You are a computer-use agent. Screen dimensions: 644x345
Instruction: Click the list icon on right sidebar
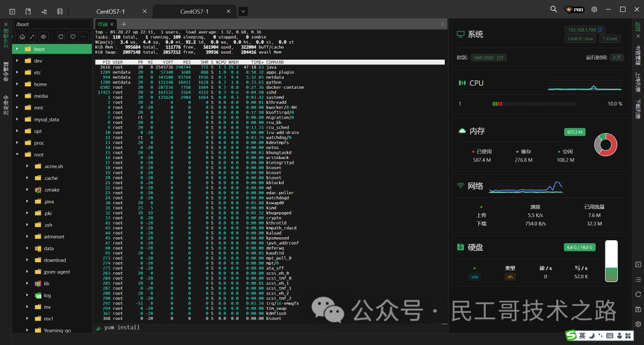pyautogui.click(x=638, y=279)
